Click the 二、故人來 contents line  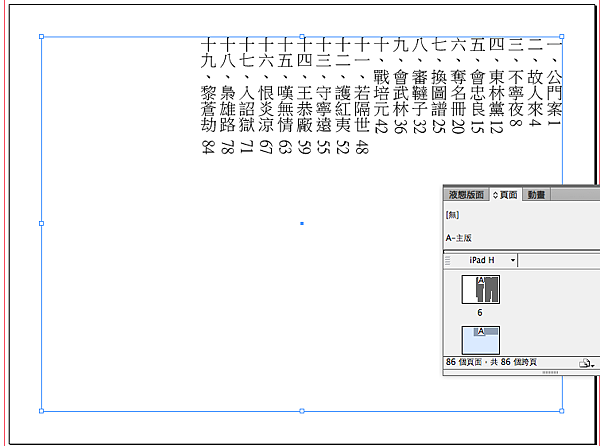click(x=535, y=82)
